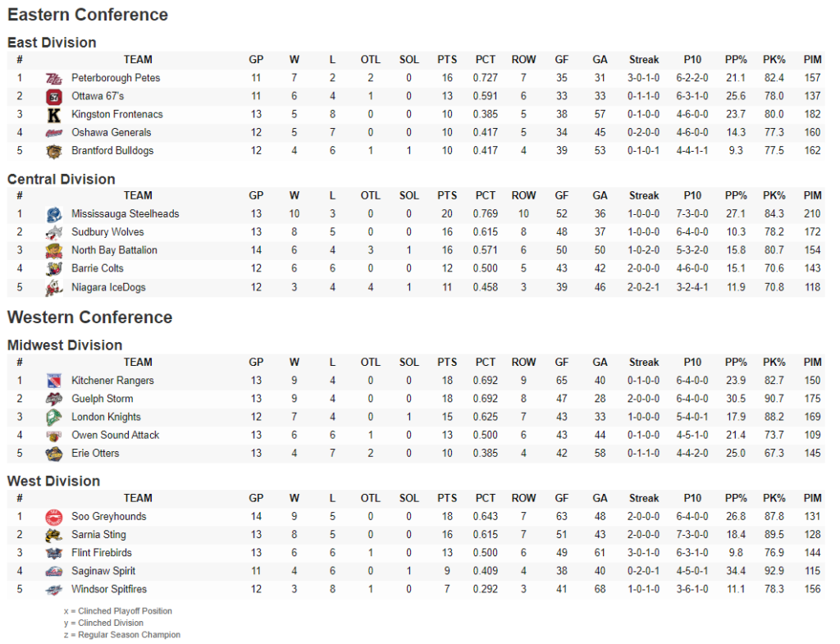
Task: Open the Windsor Spitfires team link
Action: click(109, 589)
